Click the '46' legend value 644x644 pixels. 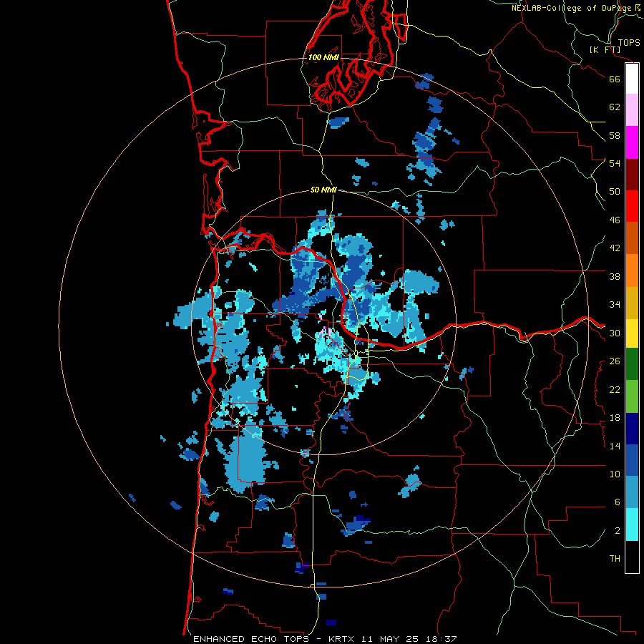click(x=615, y=220)
